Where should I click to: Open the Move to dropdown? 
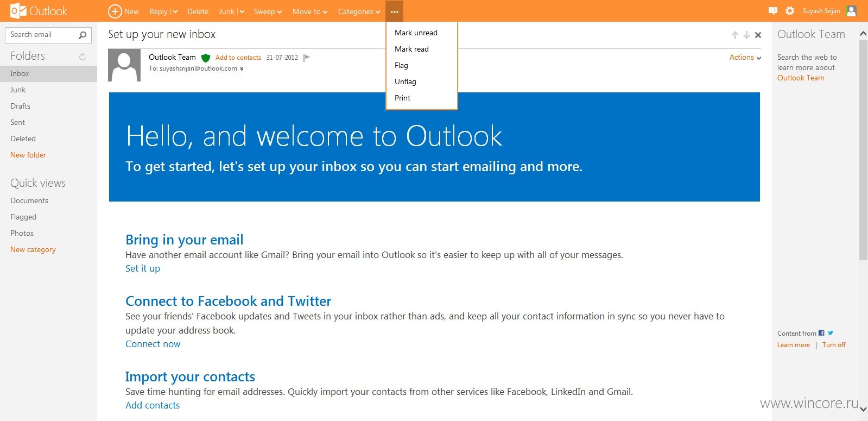[309, 11]
